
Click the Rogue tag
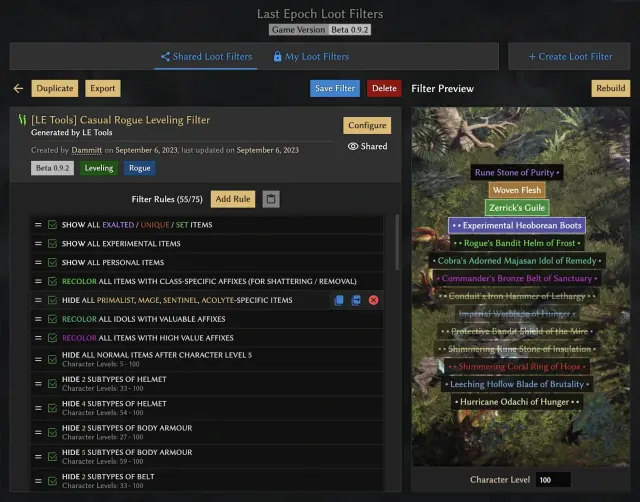point(140,168)
